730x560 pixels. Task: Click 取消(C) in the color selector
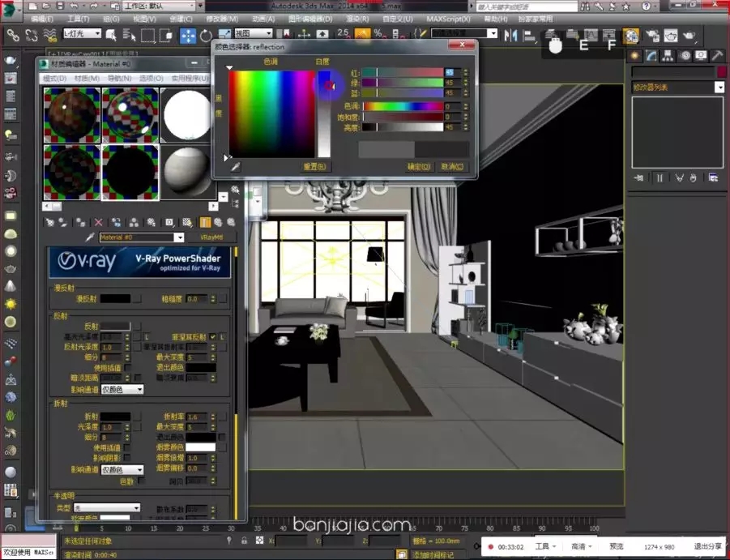(x=452, y=167)
